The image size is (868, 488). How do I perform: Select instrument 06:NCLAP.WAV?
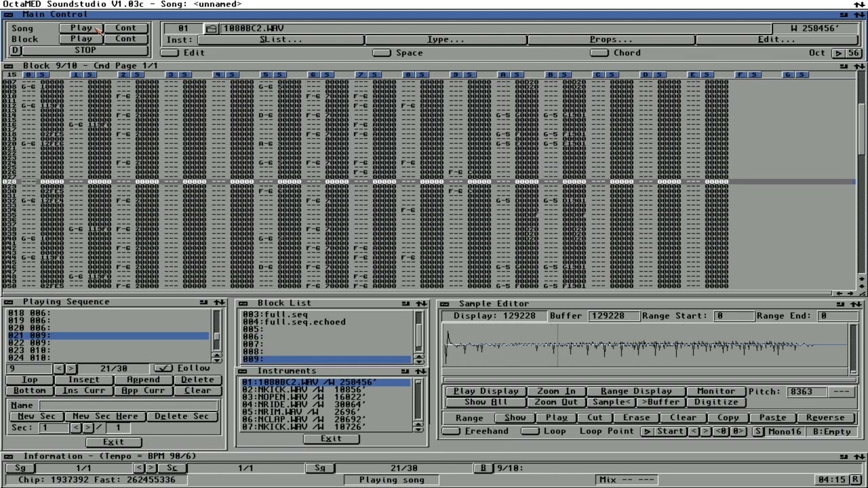point(325,420)
